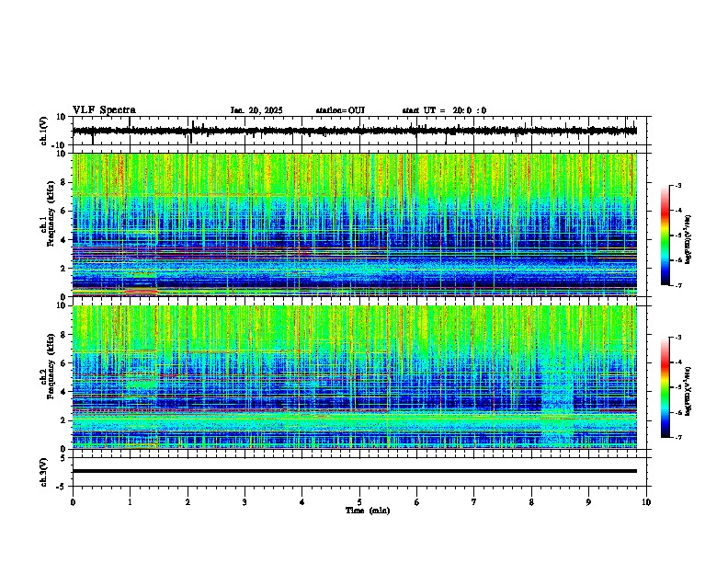Click time axis tick label "5" above "Time (min)"
The width and height of the screenshot is (728, 563).
click(359, 502)
